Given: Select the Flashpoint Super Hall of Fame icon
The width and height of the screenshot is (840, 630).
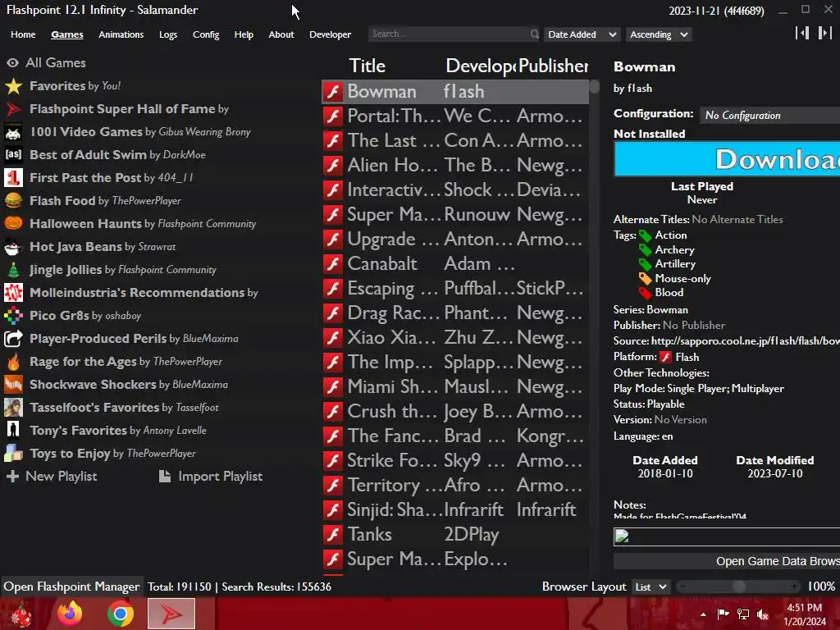Looking at the screenshot, I should (x=13, y=109).
